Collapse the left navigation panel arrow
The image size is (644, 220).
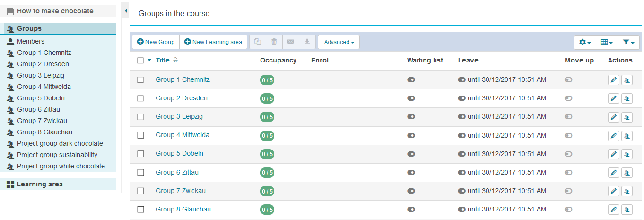tap(126, 10)
